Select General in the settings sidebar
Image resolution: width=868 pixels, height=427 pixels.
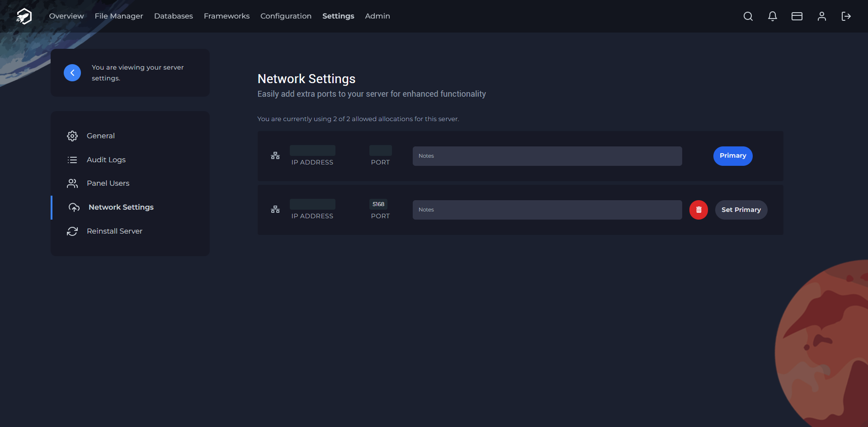click(x=100, y=136)
